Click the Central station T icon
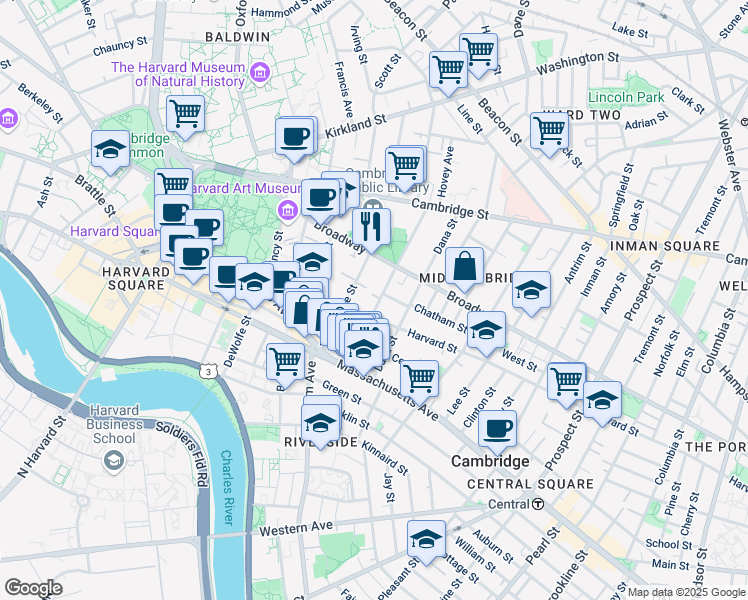Screen dimensions: 748x600 pyautogui.click(x=538, y=504)
